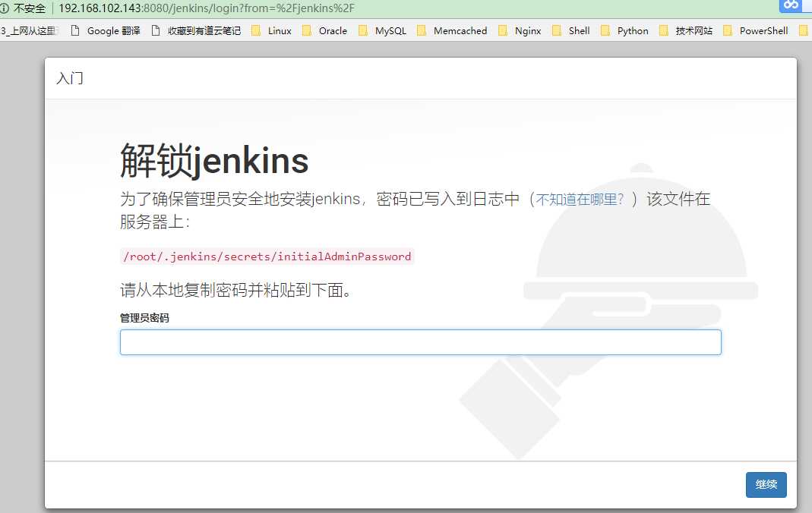Open the Python bookmark folder
812x513 pixels.
(624, 31)
